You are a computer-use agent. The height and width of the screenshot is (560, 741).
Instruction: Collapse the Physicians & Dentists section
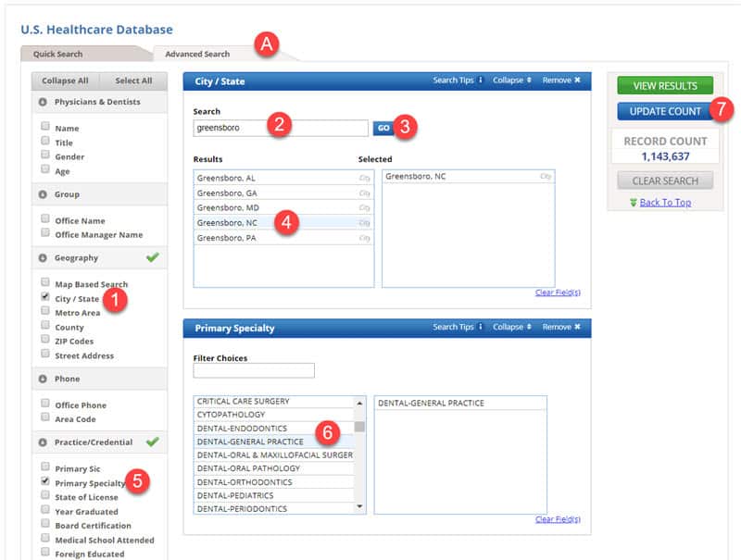click(43, 102)
